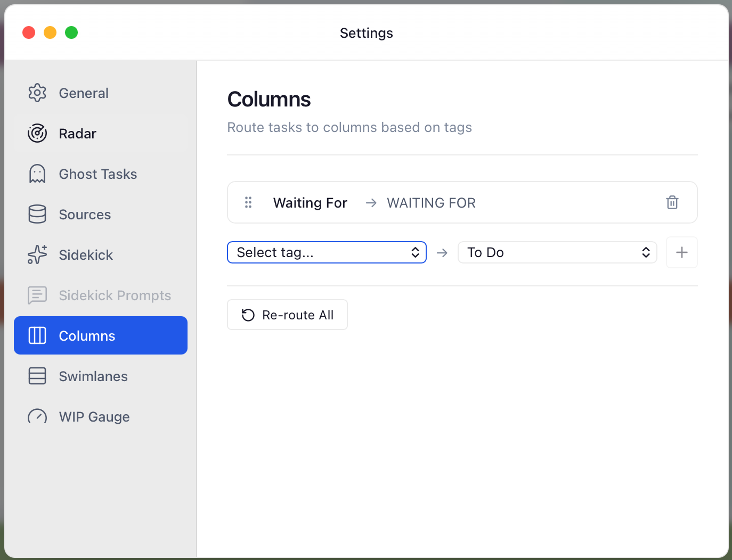The image size is (732, 560).
Task: Add new tag routing with plus button
Action: pyautogui.click(x=681, y=252)
